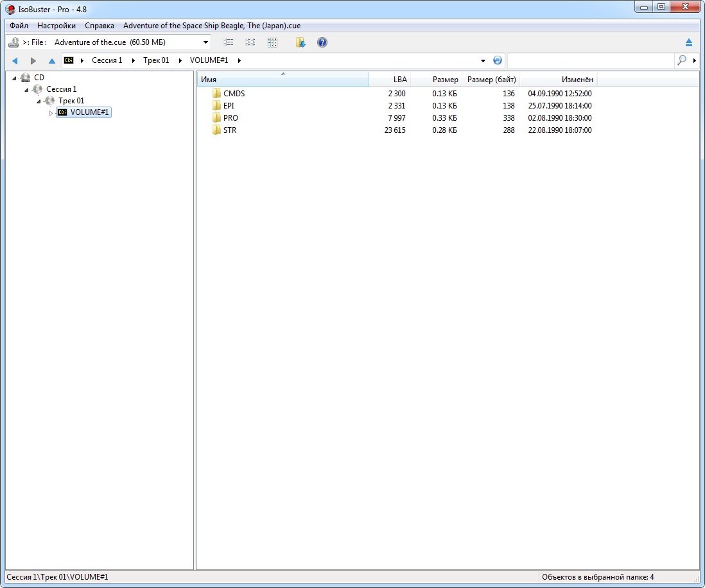Select the CMDS folder icon

(217, 94)
